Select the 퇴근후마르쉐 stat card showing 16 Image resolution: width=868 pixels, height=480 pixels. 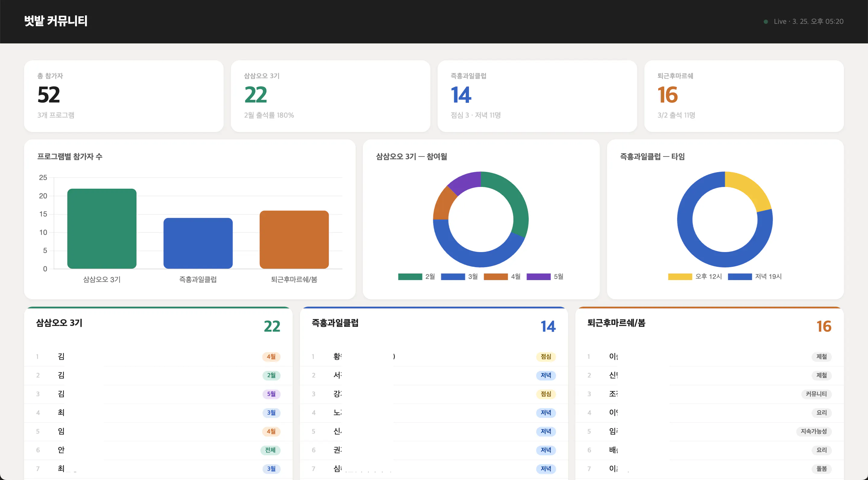(744, 96)
